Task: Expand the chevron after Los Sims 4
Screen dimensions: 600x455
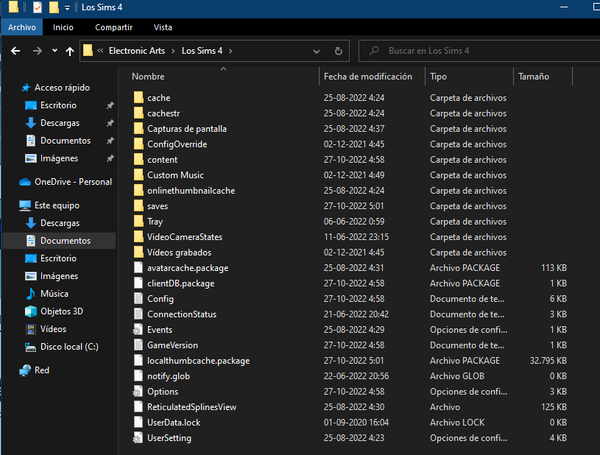Action: pos(230,51)
